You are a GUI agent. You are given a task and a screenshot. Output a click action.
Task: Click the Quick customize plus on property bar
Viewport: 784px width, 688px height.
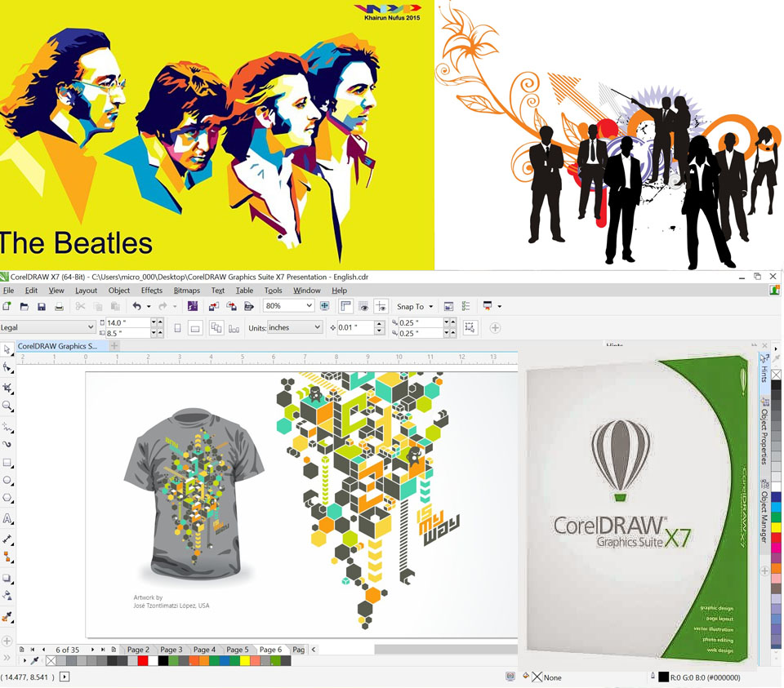495,328
